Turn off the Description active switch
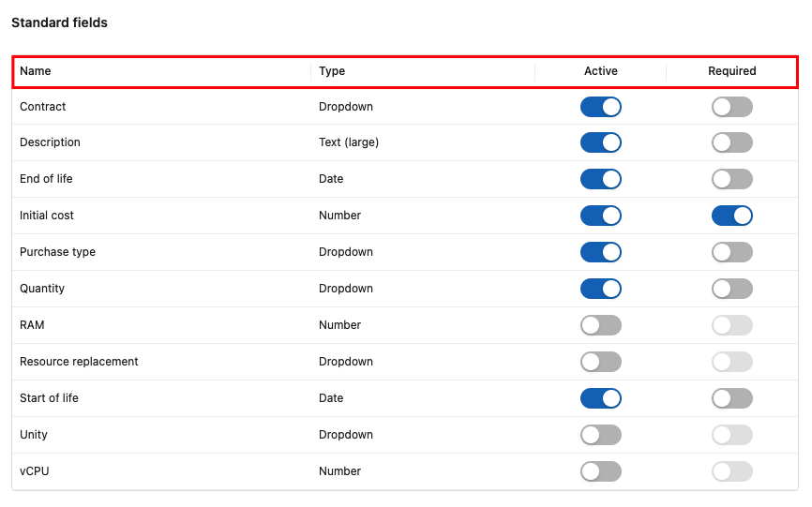The image size is (812, 507). (600, 142)
